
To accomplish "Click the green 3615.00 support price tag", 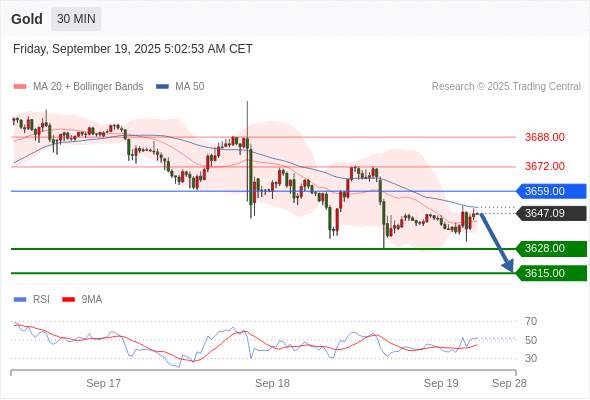I will click(551, 273).
